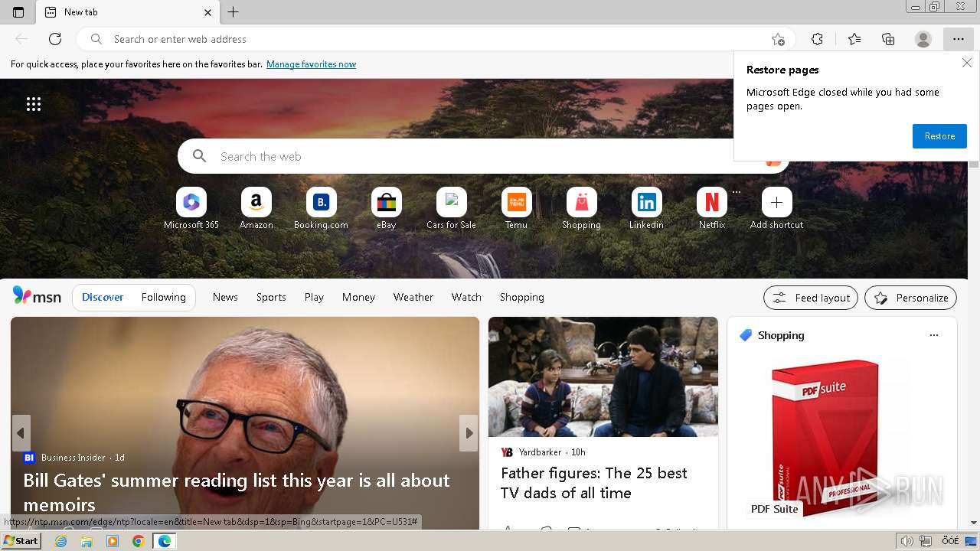Screen dimensions: 980x551
Task: Open File Explorer from taskbar
Action: (x=87, y=541)
